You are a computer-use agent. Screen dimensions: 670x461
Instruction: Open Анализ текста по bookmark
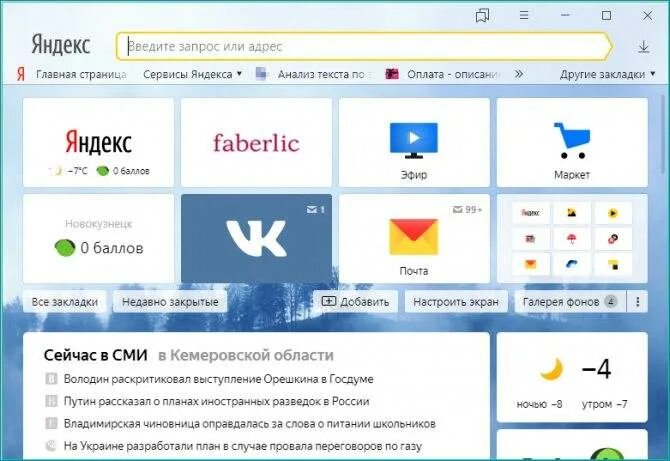coord(321,74)
